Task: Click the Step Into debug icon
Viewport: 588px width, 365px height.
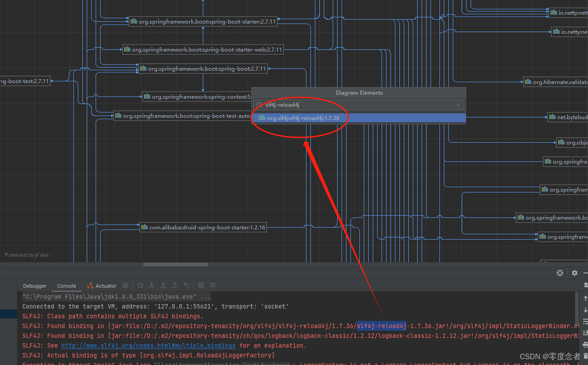Action: coord(152,285)
